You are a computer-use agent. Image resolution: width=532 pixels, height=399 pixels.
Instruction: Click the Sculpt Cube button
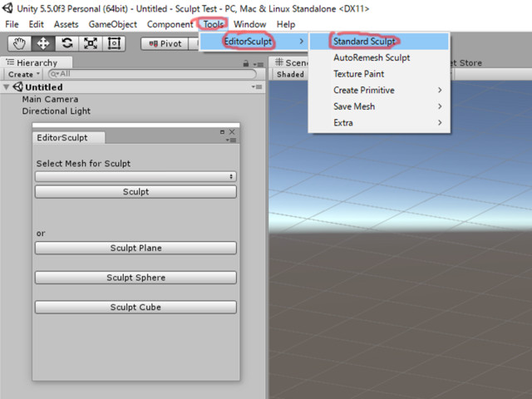[135, 307]
